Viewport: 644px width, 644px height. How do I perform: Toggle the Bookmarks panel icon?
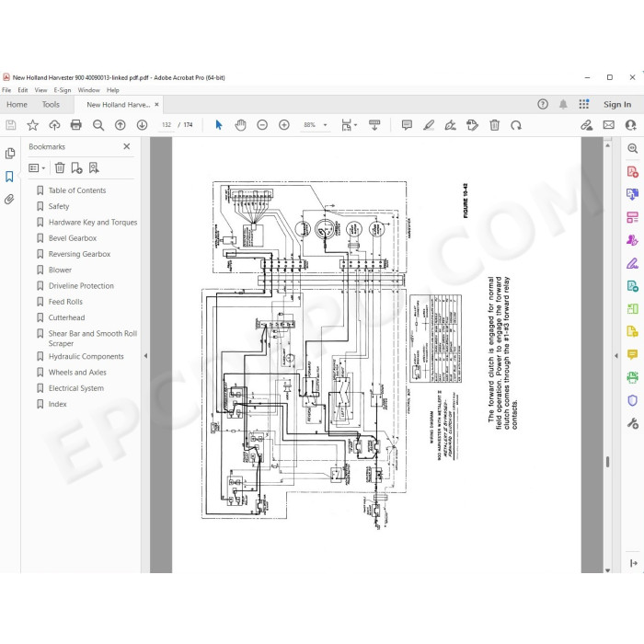(x=9, y=177)
